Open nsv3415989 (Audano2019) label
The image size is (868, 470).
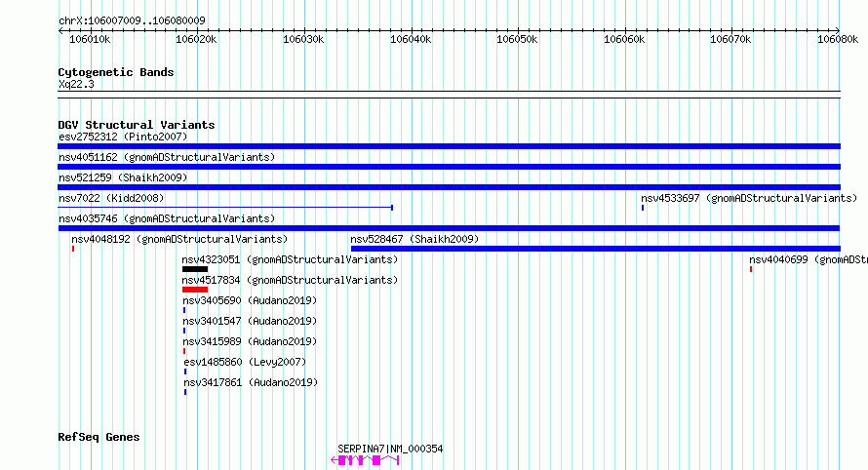(x=250, y=341)
